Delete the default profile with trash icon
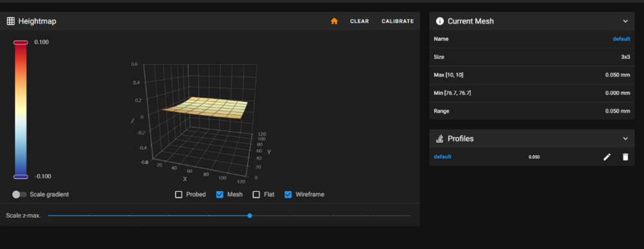644x249 pixels. point(625,157)
